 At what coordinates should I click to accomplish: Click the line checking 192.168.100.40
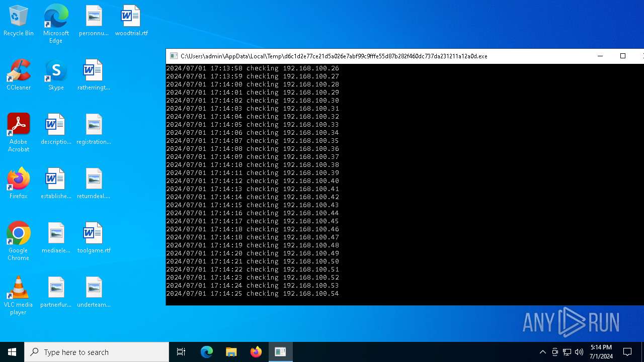coord(253,181)
